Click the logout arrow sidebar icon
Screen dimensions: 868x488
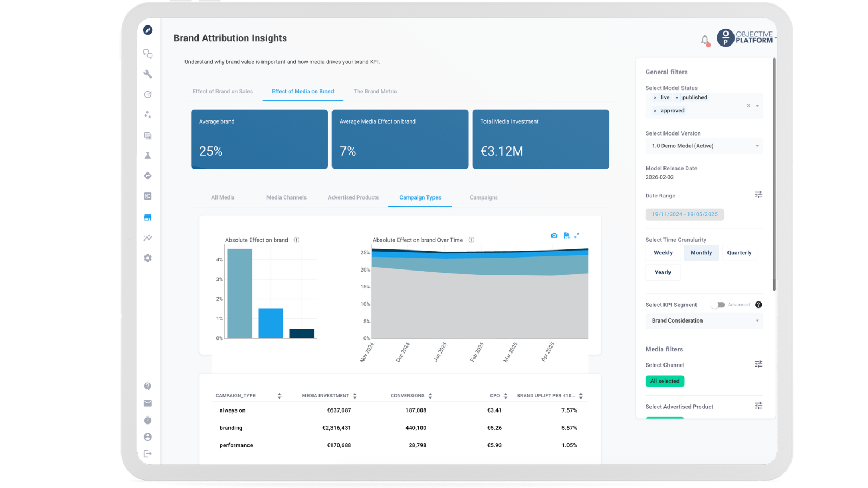(x=148, y=454)
